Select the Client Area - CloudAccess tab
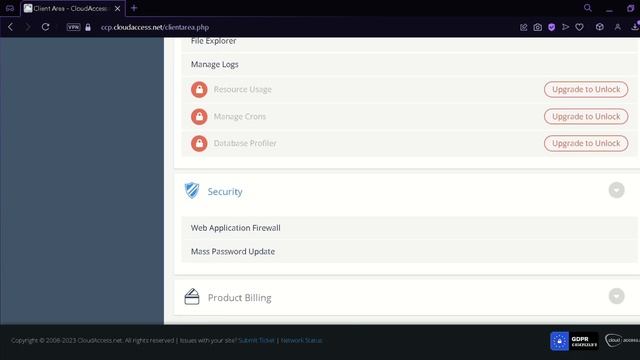Screen dimensions: 640x360 click(x=73, y=8)
